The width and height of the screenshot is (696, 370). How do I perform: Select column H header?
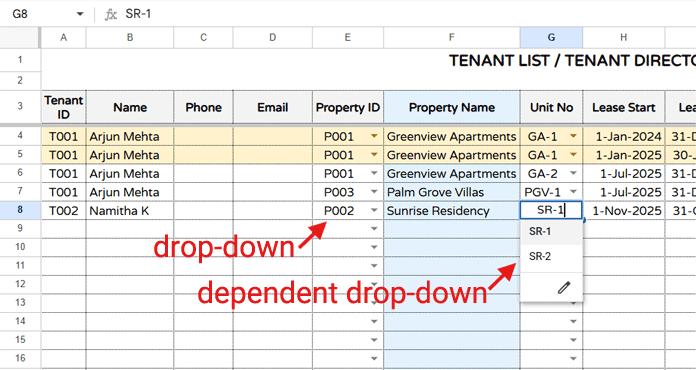pyautogui.click(x=624, y=38)
